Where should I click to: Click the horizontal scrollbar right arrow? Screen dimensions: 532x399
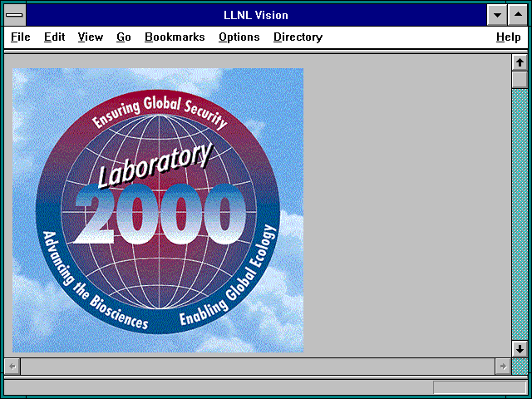503,367
